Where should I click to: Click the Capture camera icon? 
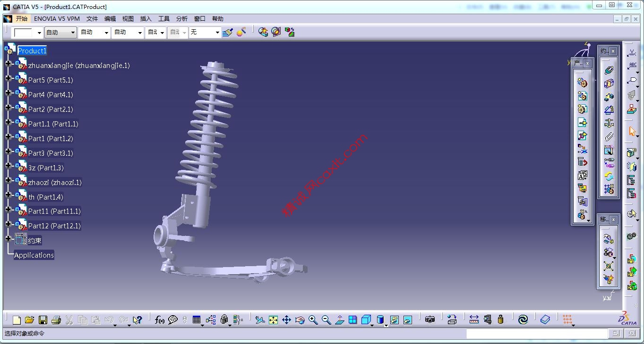click(x=429, y=320)
